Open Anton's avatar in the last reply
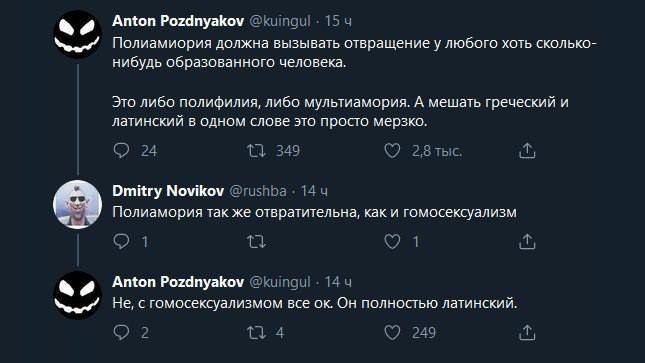The width and height of the screenshot is (645, 363). [77, 295]
